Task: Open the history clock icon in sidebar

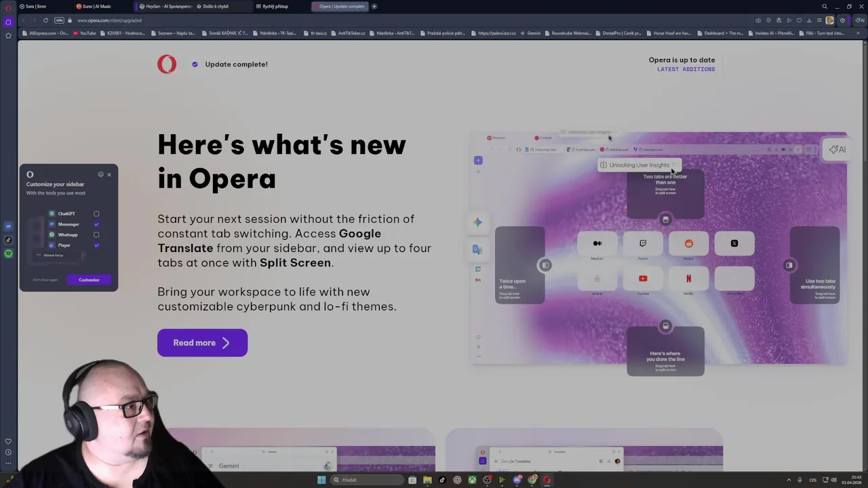Action: 8,452
